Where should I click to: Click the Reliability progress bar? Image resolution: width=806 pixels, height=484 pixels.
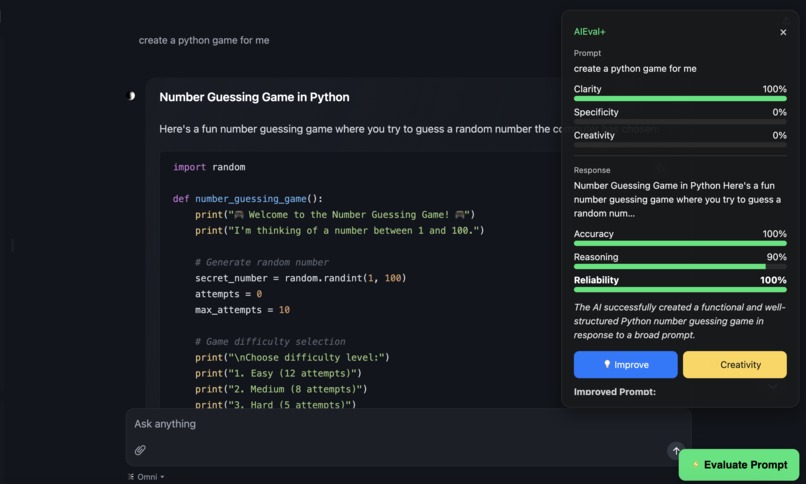tap(680, 290)
